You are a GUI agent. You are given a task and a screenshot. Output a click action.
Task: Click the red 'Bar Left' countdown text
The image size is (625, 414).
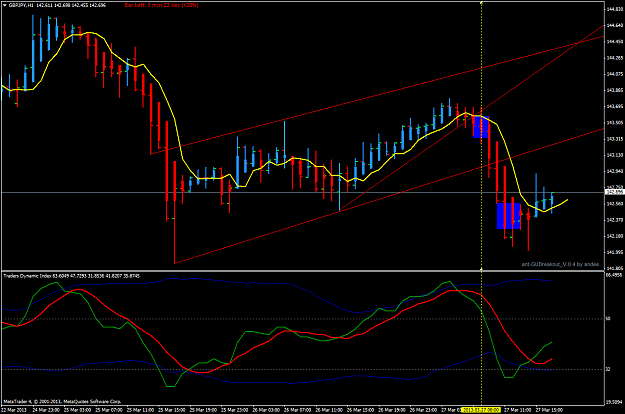pos(161,5)
